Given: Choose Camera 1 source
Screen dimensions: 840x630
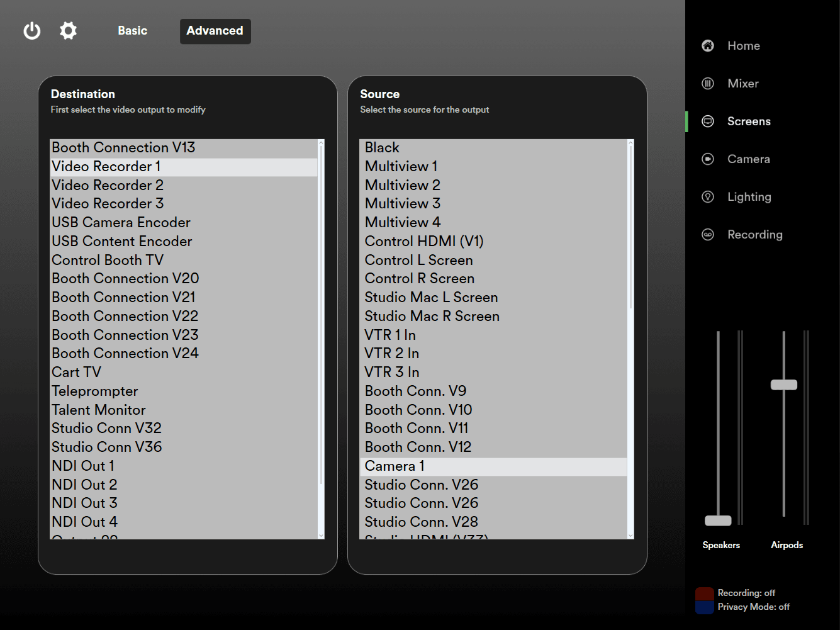Looking at the screenshot, I should click(493, 466).
